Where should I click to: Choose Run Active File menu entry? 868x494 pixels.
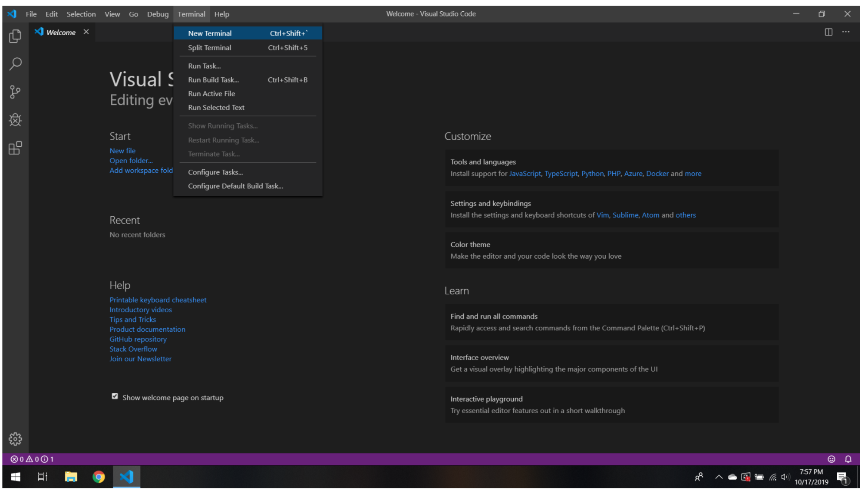click(248, 94)
